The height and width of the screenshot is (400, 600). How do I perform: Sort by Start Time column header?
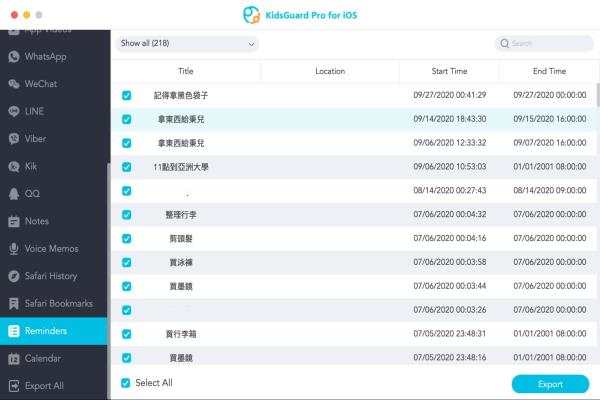450,71
